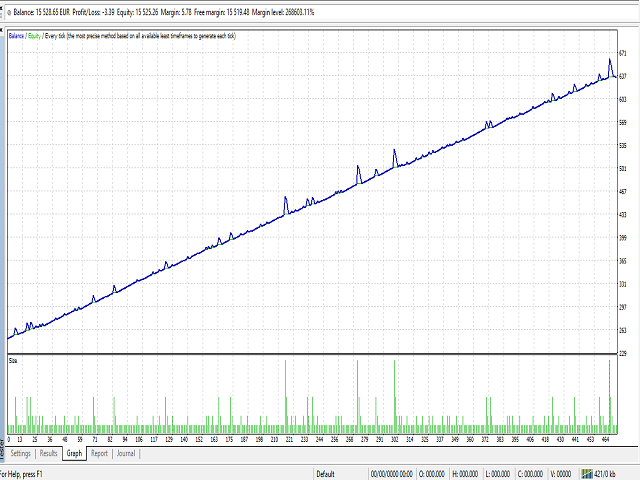Open the Report tab

(x=99, y=453)
